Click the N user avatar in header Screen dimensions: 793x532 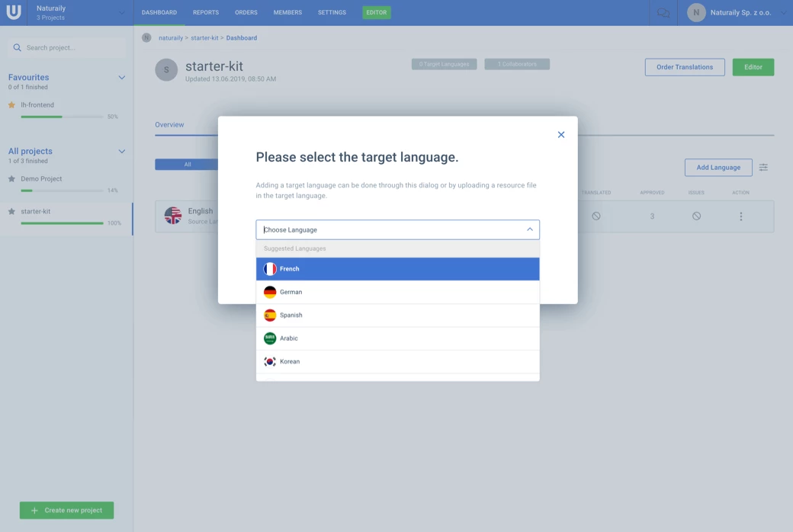tap(696, 13)
